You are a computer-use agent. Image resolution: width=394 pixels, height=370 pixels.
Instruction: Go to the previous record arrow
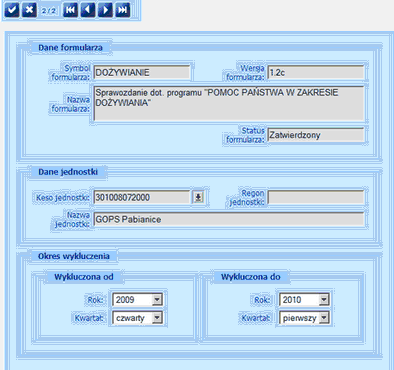88,10
